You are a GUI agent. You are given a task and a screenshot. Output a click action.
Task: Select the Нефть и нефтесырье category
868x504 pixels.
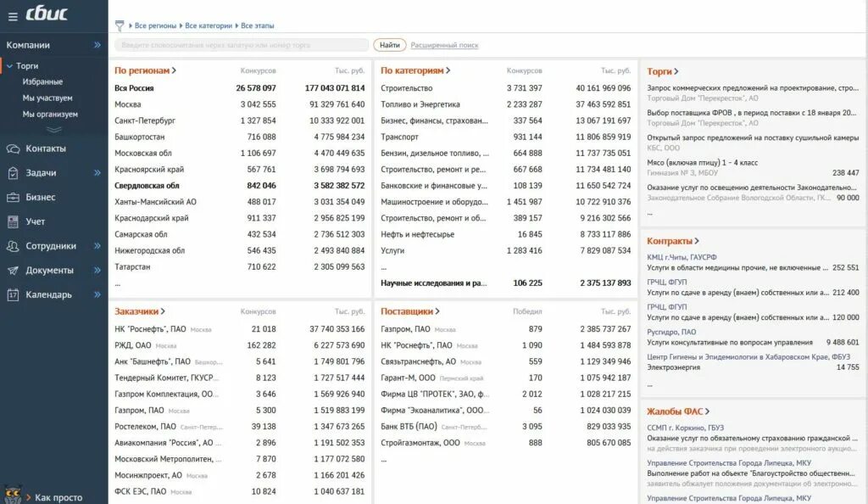pyautogui.click(x=505, y=234)
